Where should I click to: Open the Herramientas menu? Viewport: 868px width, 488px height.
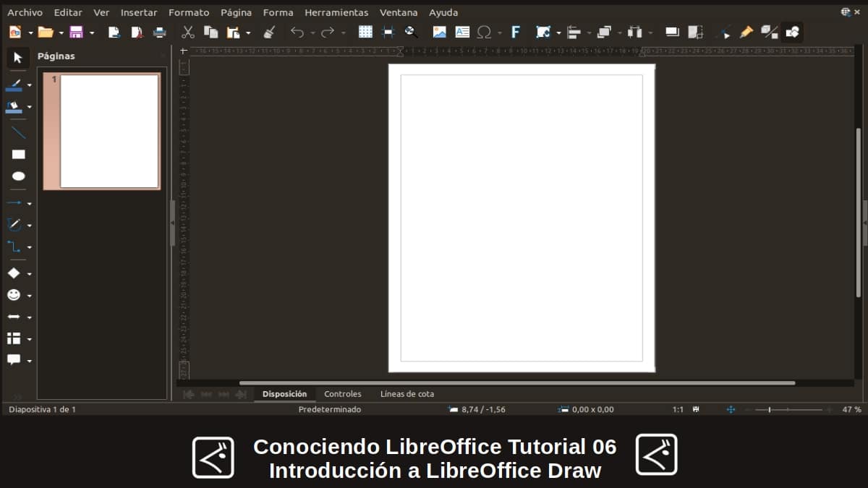(336, 12)
